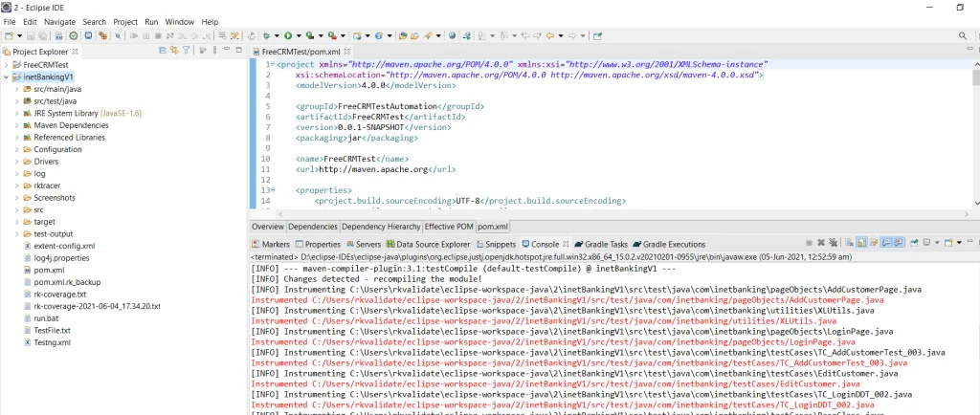Close the FreeCRMTest/pom.xml editor tab
980x415 pixels.
coord(346,52)
